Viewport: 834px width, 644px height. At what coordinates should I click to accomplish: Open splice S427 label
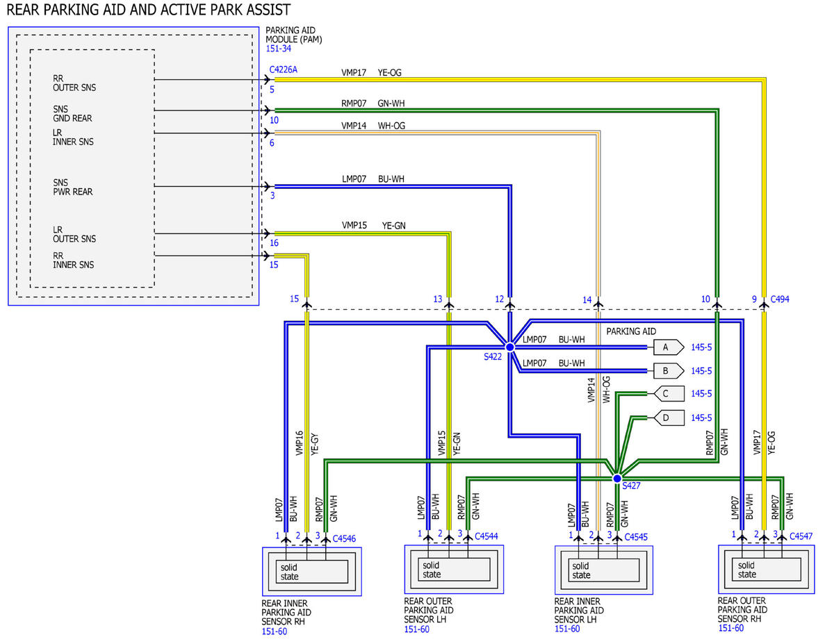tap(631, 486)
